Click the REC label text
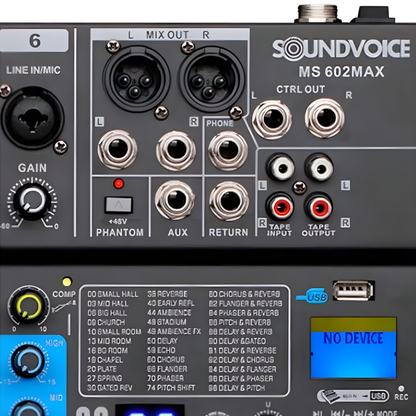This screenshot has width=416, height=416. point(401,397)
